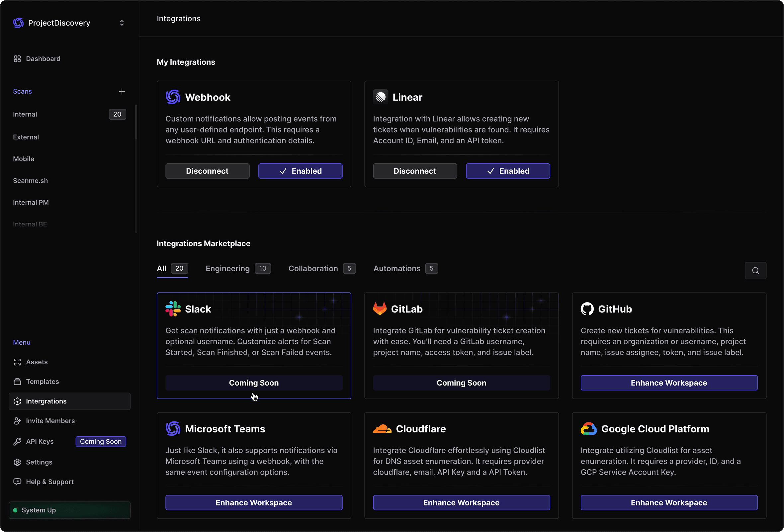The image size is (784, 532).
Task: Open Help & Support
Action: tap(49, 482)
